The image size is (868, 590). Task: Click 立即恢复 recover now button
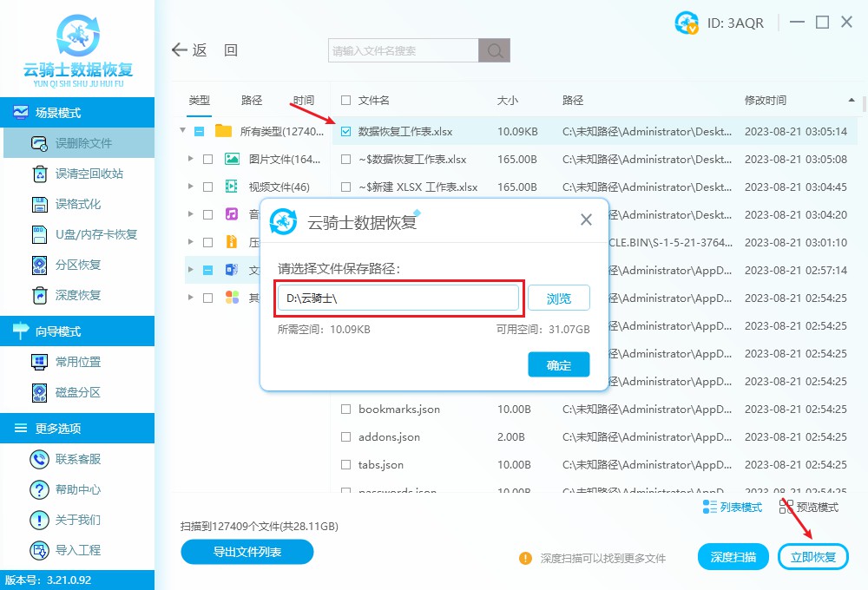[813, 557]
